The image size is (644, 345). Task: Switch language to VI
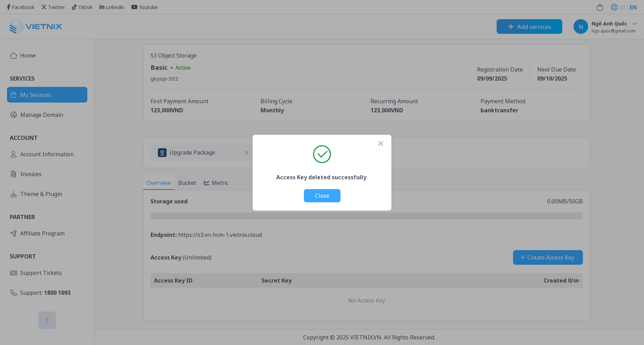(622, 7)
